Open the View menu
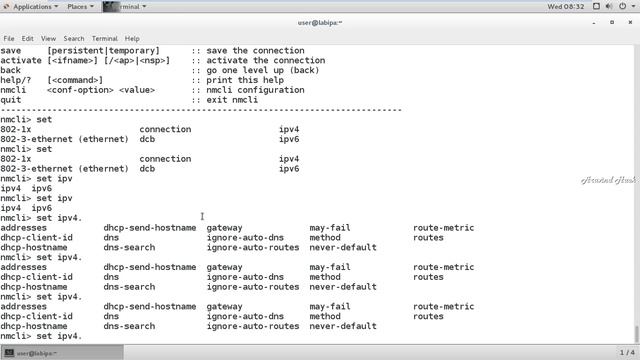 pyautogui.click(x=48, y=38)
